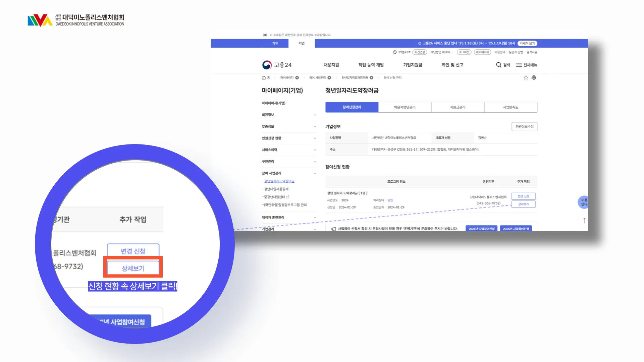
Task: Switch to the 기업 user type
Action: 301,43
